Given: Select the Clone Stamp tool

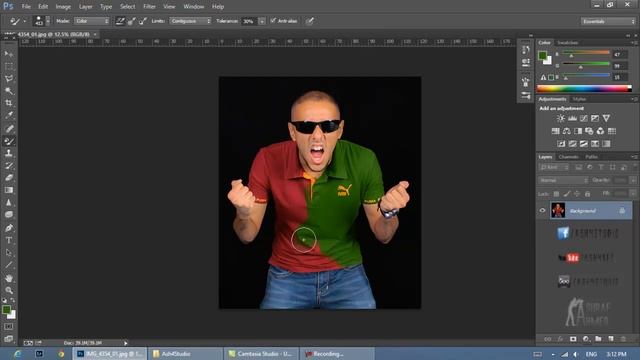Looking at the screenshot, I should (x=9, y=153).
